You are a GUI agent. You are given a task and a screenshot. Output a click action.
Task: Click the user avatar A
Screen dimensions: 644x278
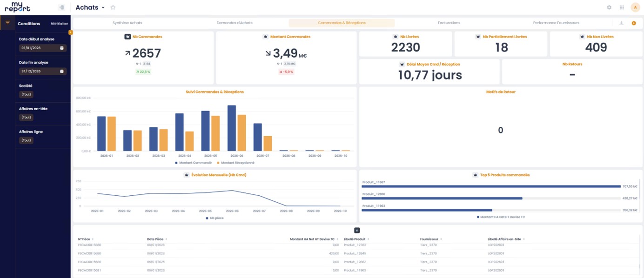coord(635,7)
